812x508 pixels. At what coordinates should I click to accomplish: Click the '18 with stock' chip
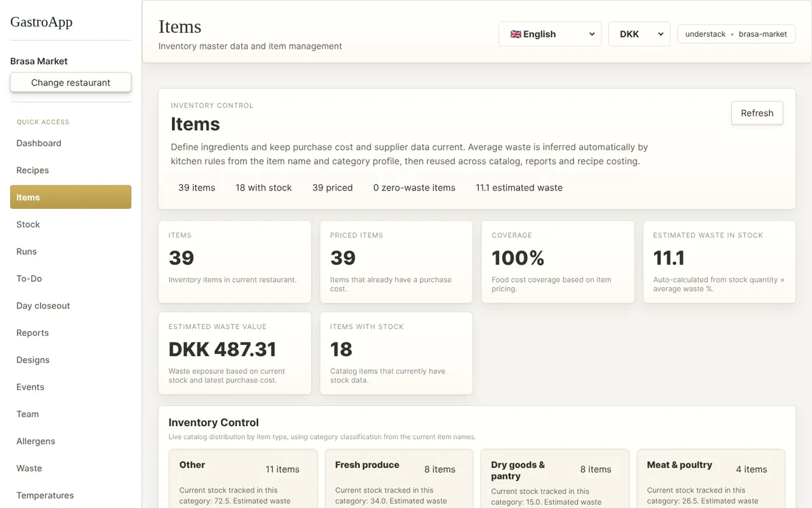(x=264, y=187)
